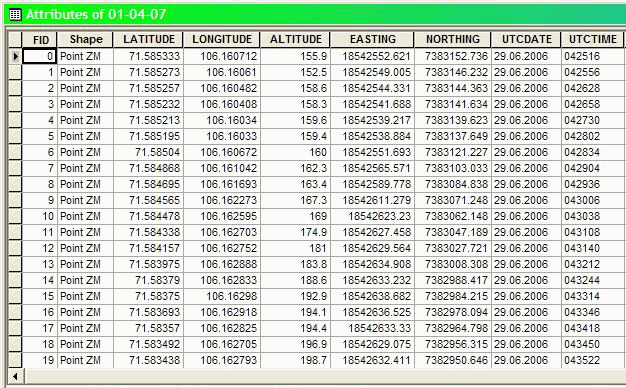This screenshot has height=388, width=626.
Task: Click easting value 18542541.688
Action: pyautogui.click(x=376, y=104)
